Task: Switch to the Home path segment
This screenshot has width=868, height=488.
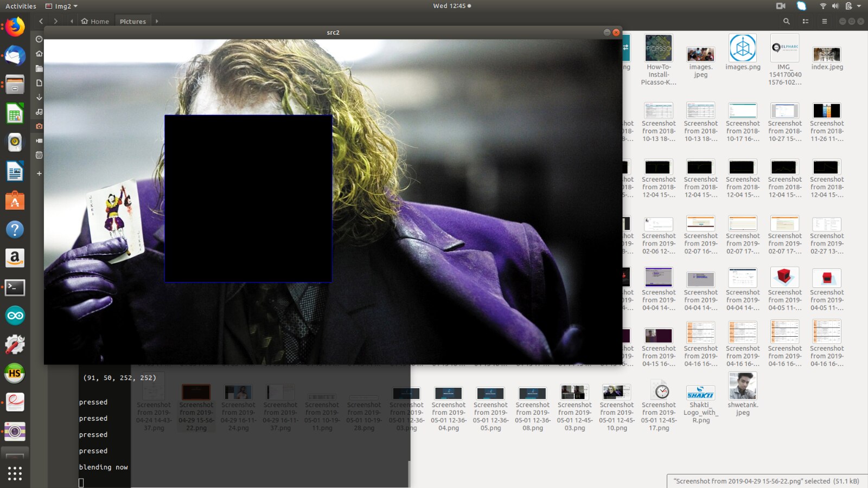Action: coord(95,21)
